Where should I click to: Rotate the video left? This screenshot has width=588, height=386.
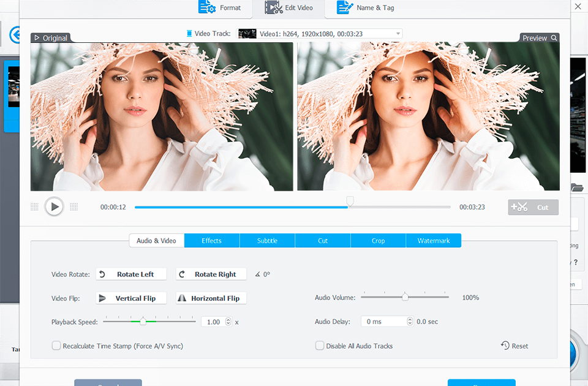point(130,274)
